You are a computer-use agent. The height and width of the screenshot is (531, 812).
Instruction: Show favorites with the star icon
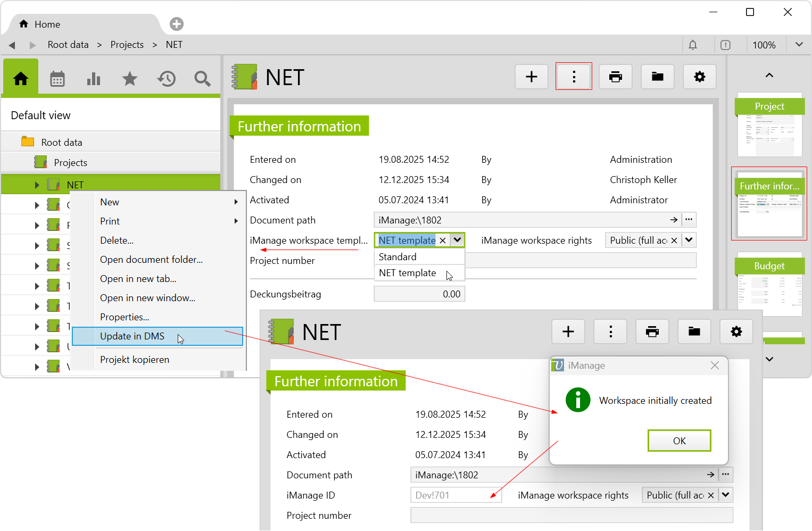130,79
